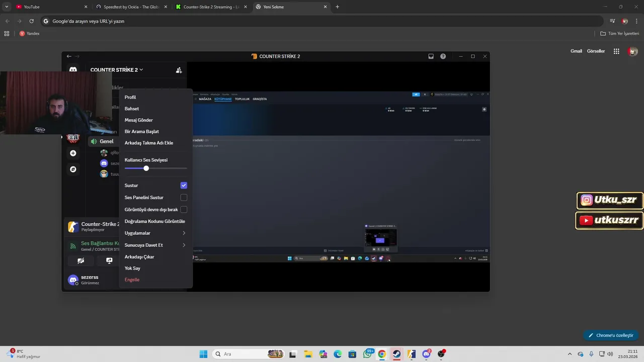Select the REBELS server icon
The image size is (644, 362).
73,138
